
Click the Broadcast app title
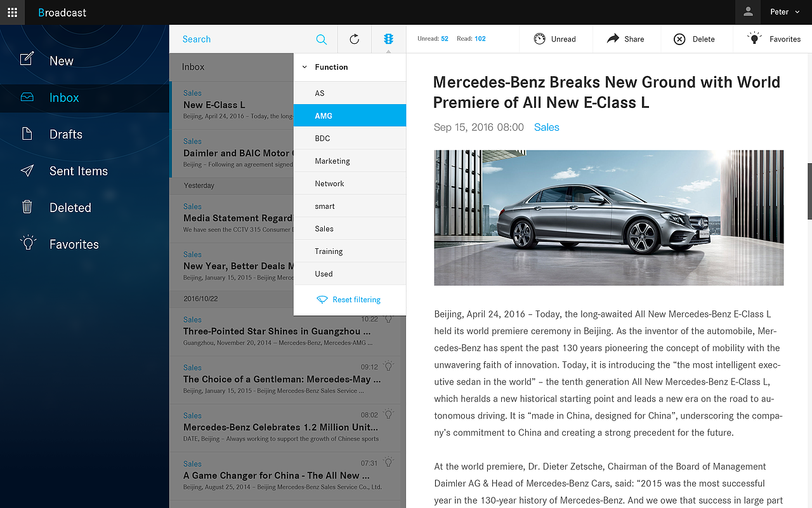pyautogui.click(x=62, y=13)
